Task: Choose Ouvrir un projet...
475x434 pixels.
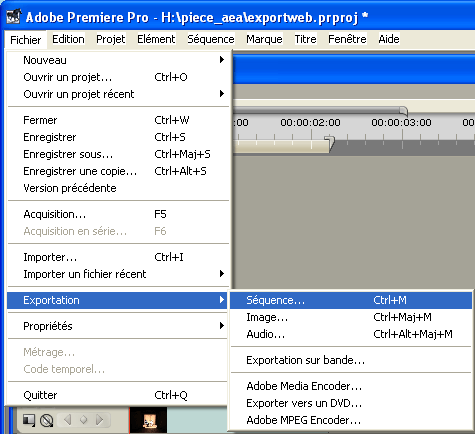Action: [118, 77]
